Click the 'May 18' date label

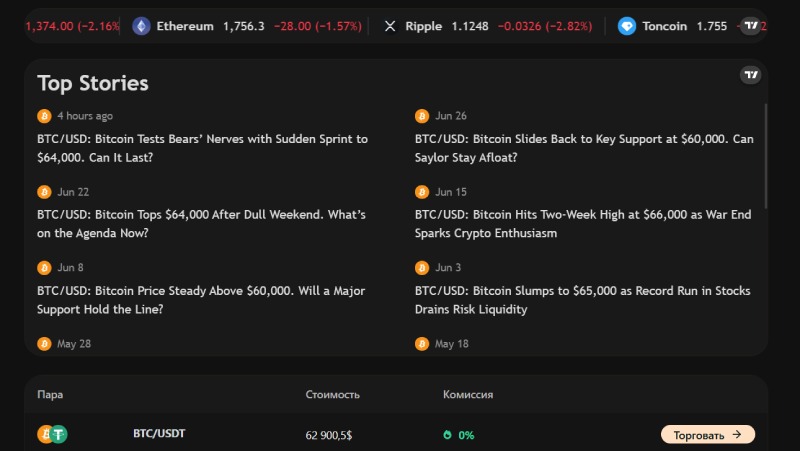(x=452, y=344)
